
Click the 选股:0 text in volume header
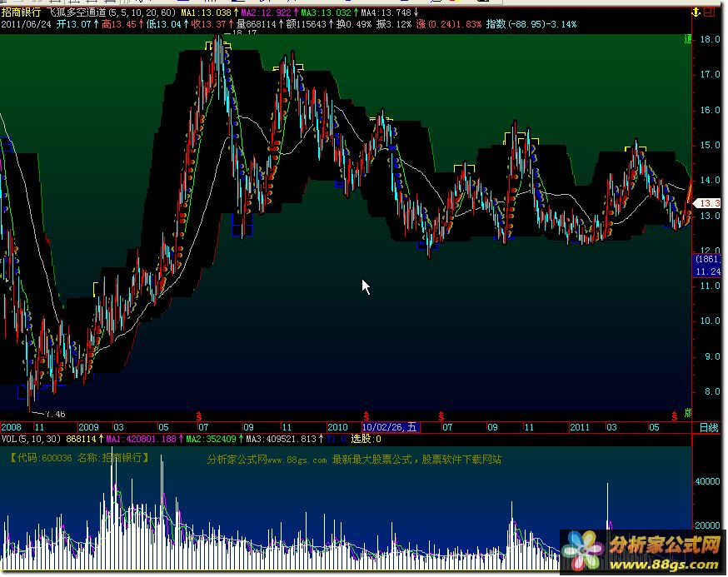[x=366, y=439]
